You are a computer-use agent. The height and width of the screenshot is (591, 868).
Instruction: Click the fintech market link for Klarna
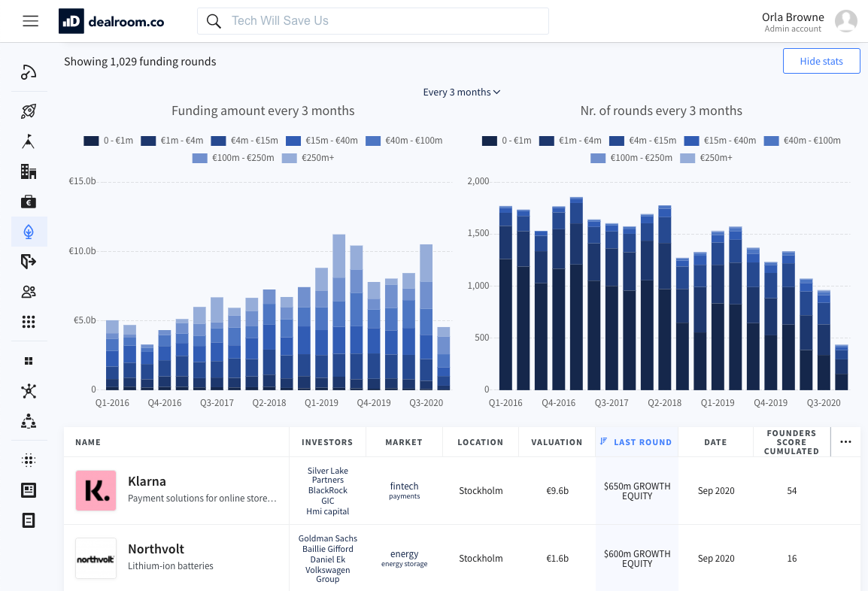404,486
